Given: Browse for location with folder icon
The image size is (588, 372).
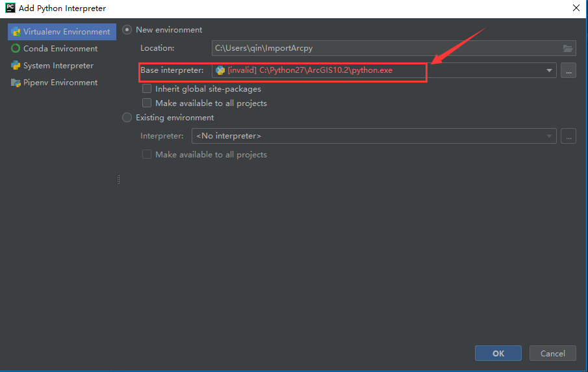Looking at the screenshot, I should point(568,48).
